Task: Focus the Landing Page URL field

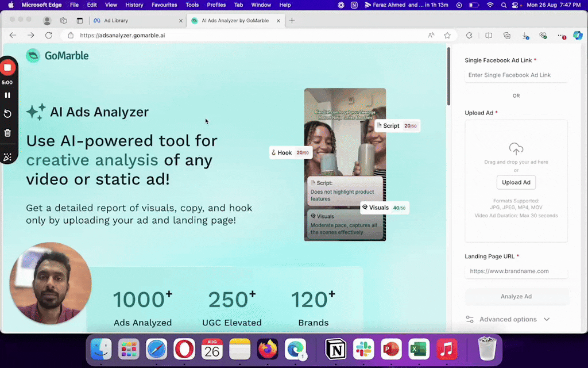Action: (x=516, y=271)
